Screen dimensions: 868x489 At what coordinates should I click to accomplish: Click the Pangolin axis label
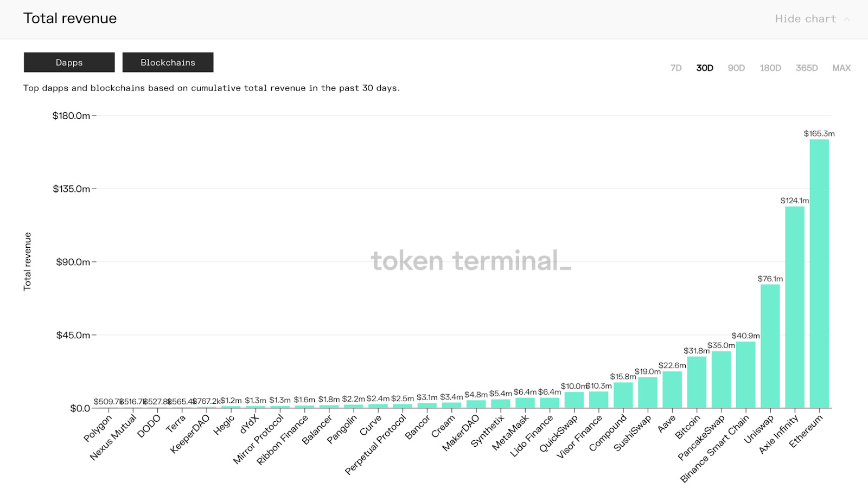click(x=342, y=429)
